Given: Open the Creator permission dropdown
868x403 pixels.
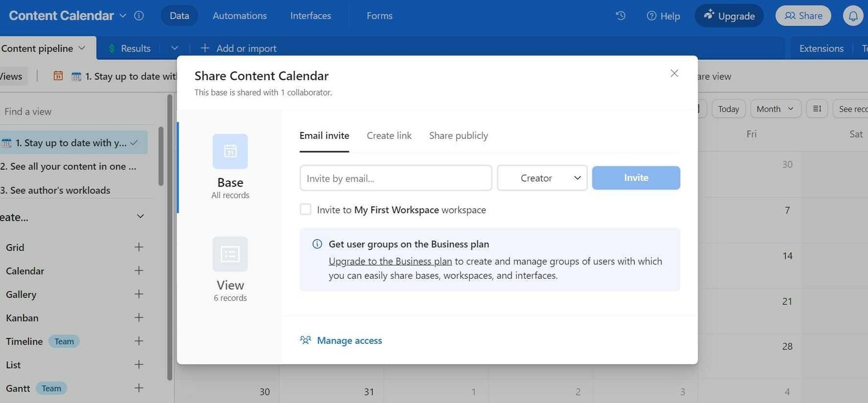Looking at the screenshot, I should [x=542, y=178].
